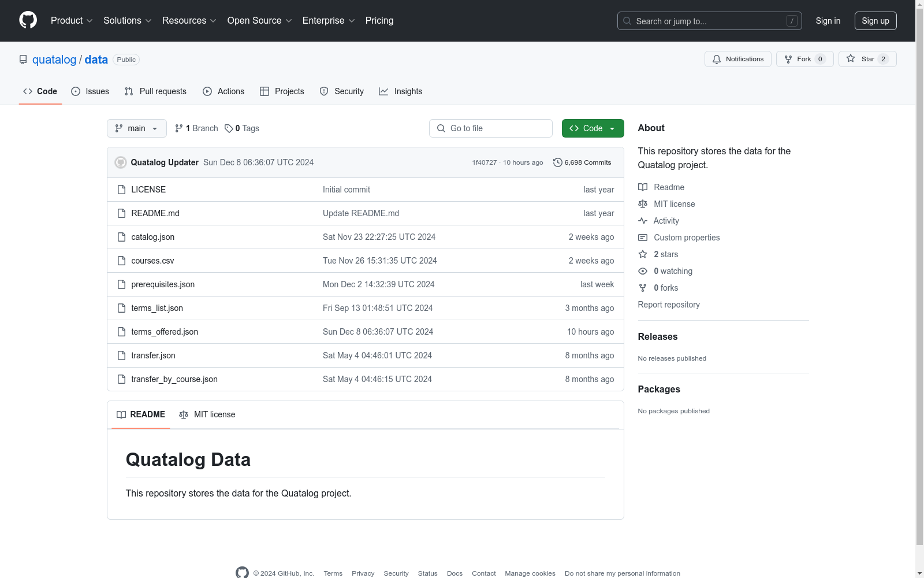Click the LICENSE file icon

point(121,190)
